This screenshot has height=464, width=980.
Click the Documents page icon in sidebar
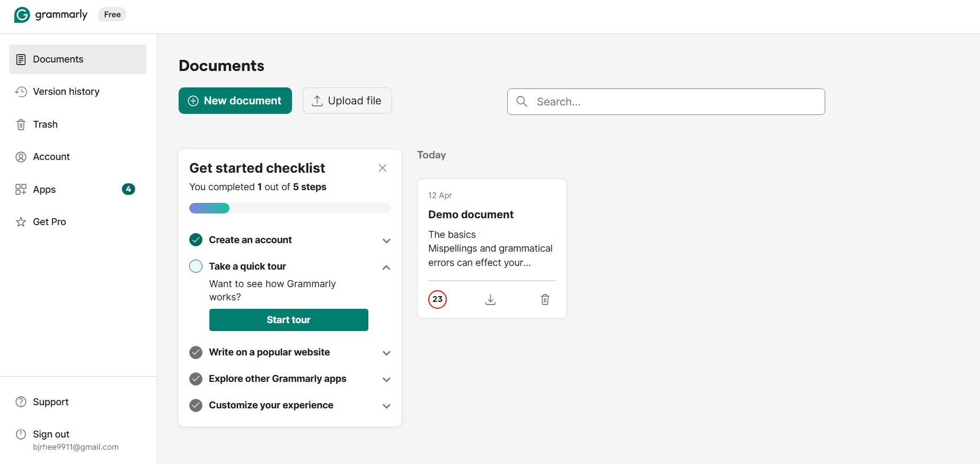click(21, 59)
